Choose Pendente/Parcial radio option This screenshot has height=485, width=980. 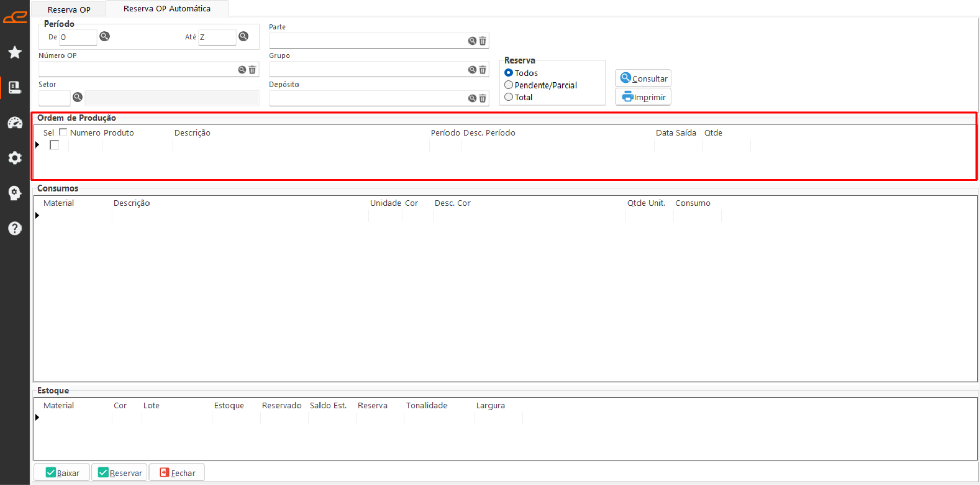[x=509, y=85]
